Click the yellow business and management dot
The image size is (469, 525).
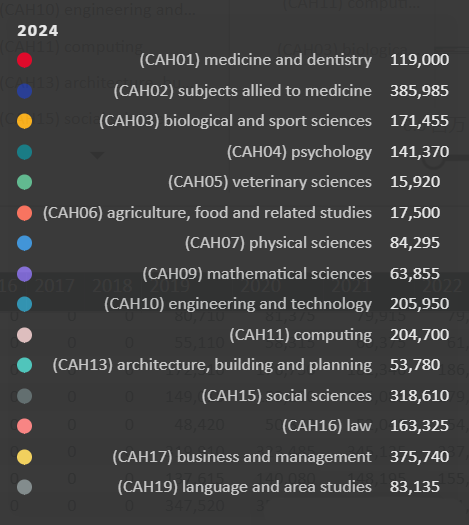pyautogui.click(x=24, y=457)
